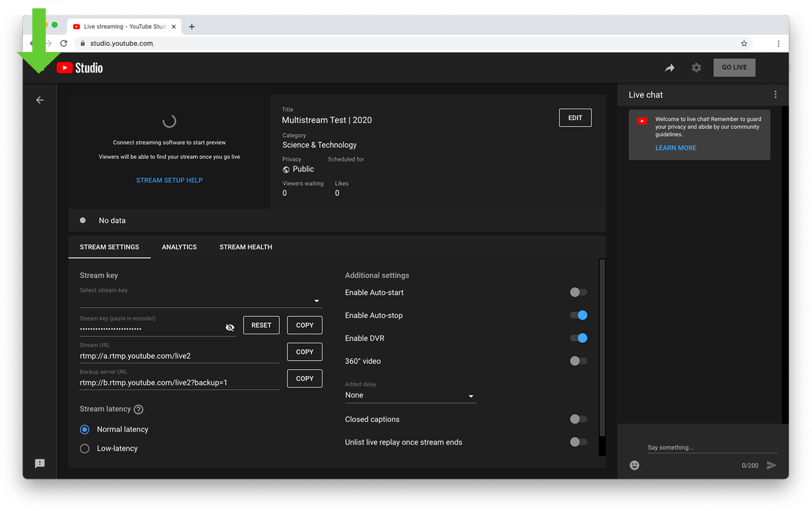This screenshot has width=812, height=511.
Task: Open Chrome three-dot menu
Action: point(778,43)
